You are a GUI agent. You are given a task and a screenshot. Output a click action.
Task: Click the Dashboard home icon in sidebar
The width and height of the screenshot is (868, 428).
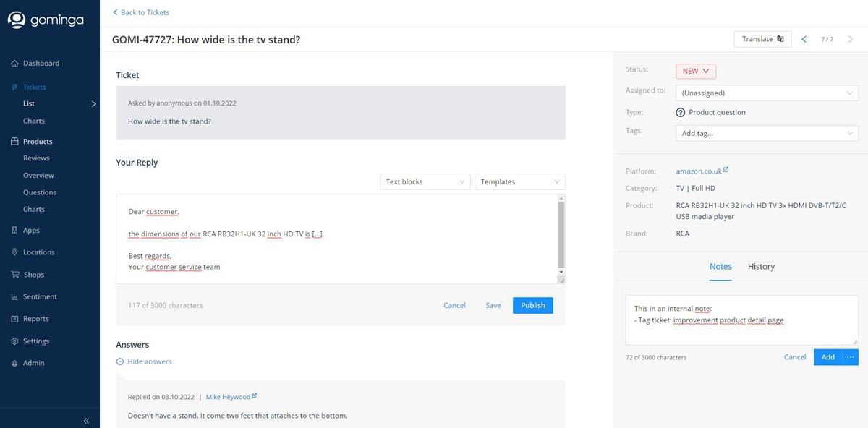[x=14, y=64]
